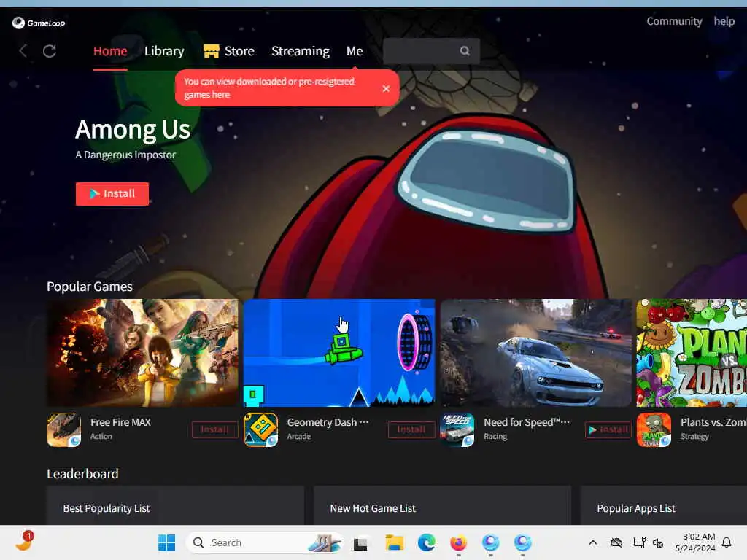Viewport: 747px width, 560px height.
Task: Open the clock and date panel
Action: [x=695, y=542]
